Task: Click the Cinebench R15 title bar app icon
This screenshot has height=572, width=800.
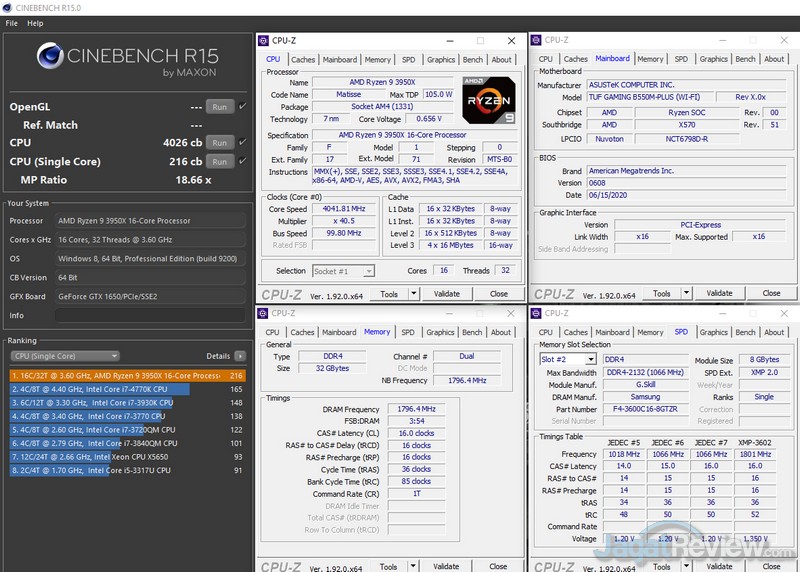Action: (8, 7)
